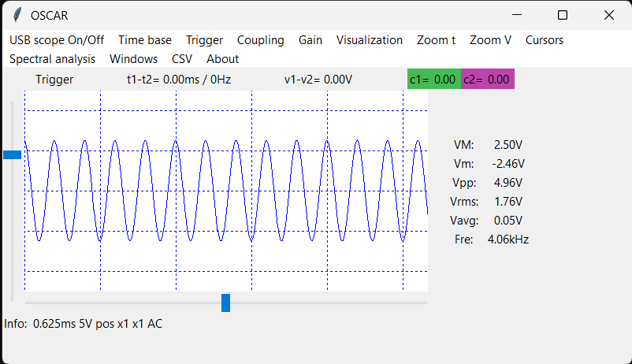Image resolution: width=632 pixels, height=364 pixels.
Task: Click the Vm -2.46V minimum voltage value
Action: pyautogui.click(x=507, y=164)
